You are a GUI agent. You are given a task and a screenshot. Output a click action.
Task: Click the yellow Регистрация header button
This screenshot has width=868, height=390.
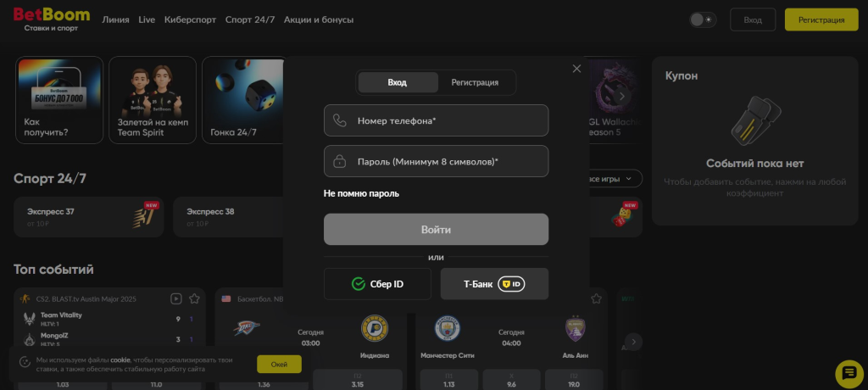point(821,19)
